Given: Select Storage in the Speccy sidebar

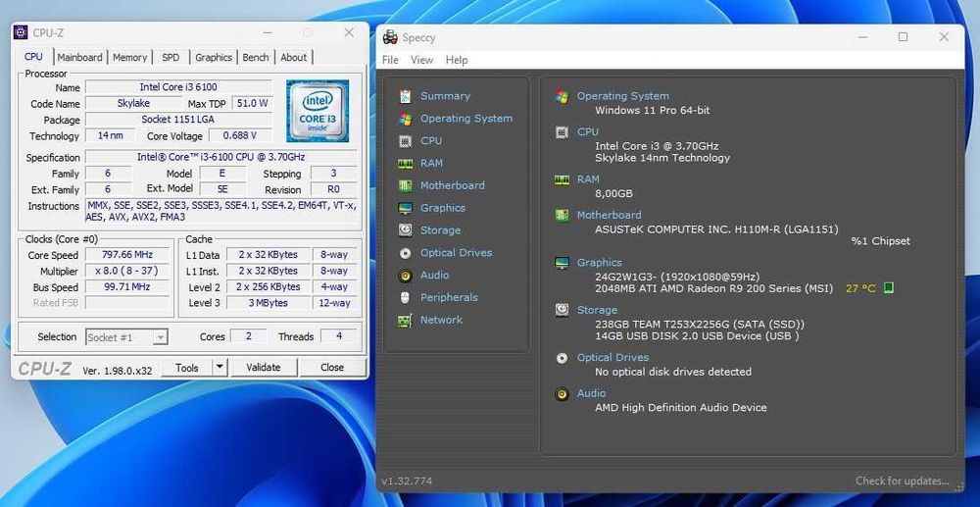Looking at the screenshot, I should coord(441,230).
